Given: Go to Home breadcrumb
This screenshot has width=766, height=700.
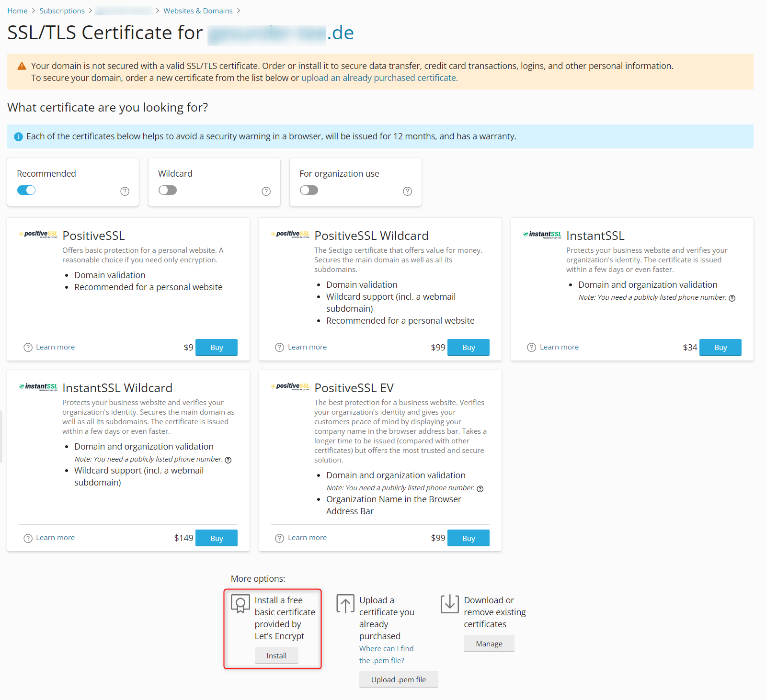Looking at the screenshot, I should coord(17,11).
